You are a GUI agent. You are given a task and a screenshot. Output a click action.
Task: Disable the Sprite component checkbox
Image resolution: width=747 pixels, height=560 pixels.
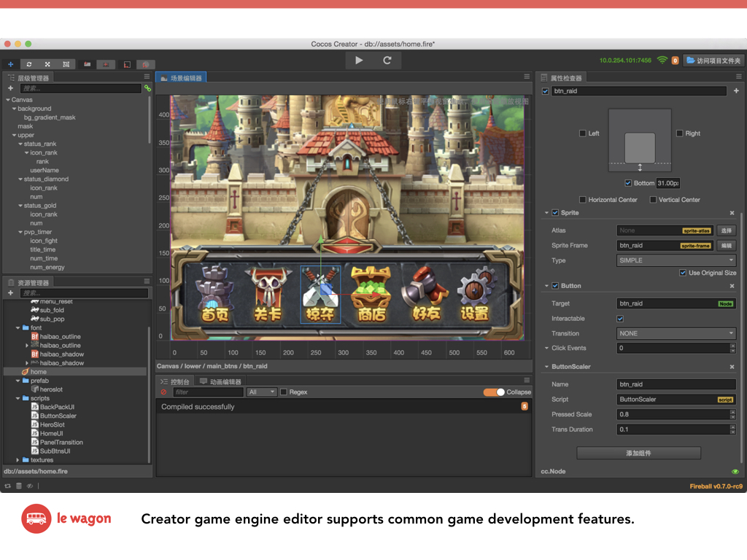555,213
